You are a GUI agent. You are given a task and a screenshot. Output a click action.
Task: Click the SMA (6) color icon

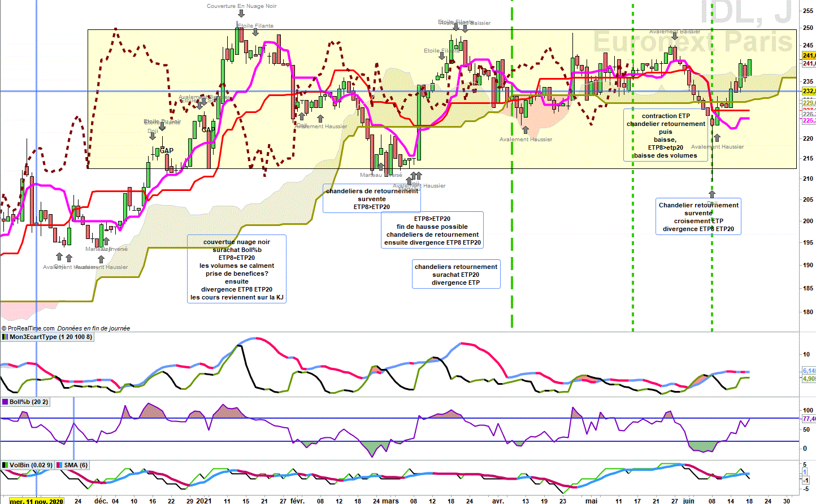[x=59, y=465]
